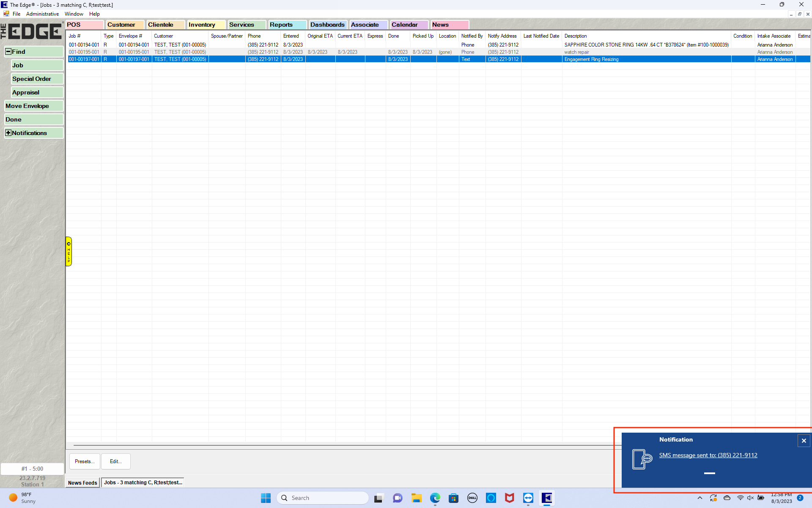This screenshot has width=812, height=508.
Task: Open the Presets dialog
Action: pyautogui.click(x=84, y=461)
